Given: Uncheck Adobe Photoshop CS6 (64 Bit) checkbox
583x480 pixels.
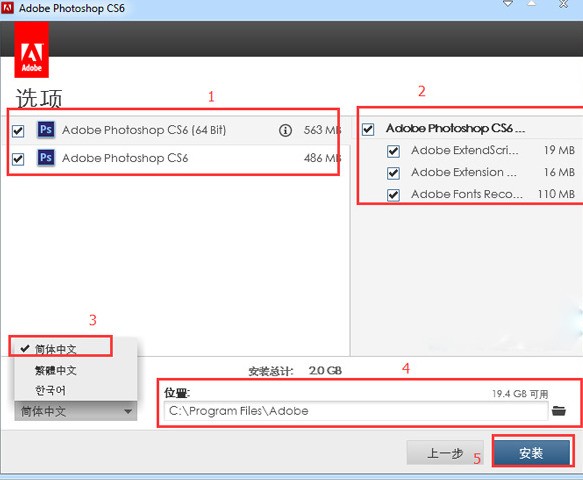Looking at the screenshot, I should 18,131.
